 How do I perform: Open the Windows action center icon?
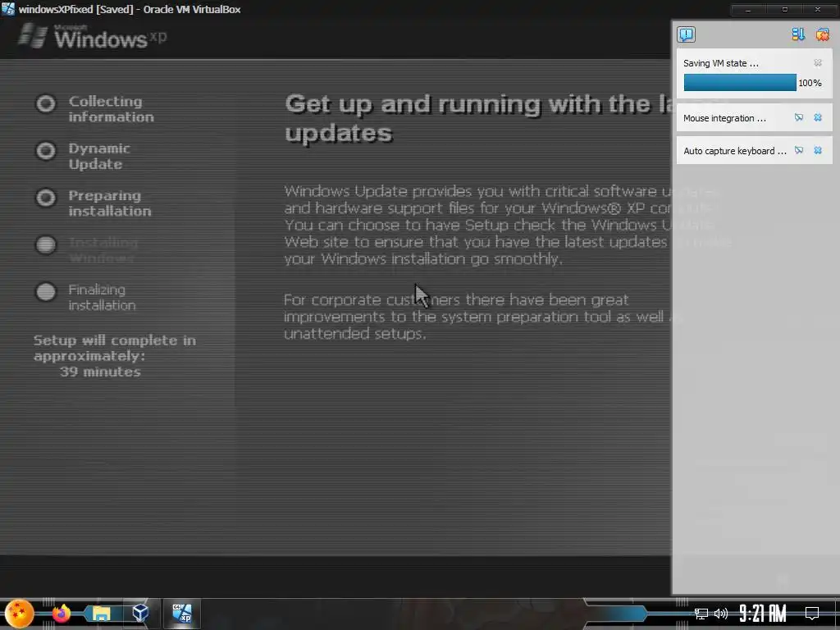pyautogui.click(x=812, y=614)
